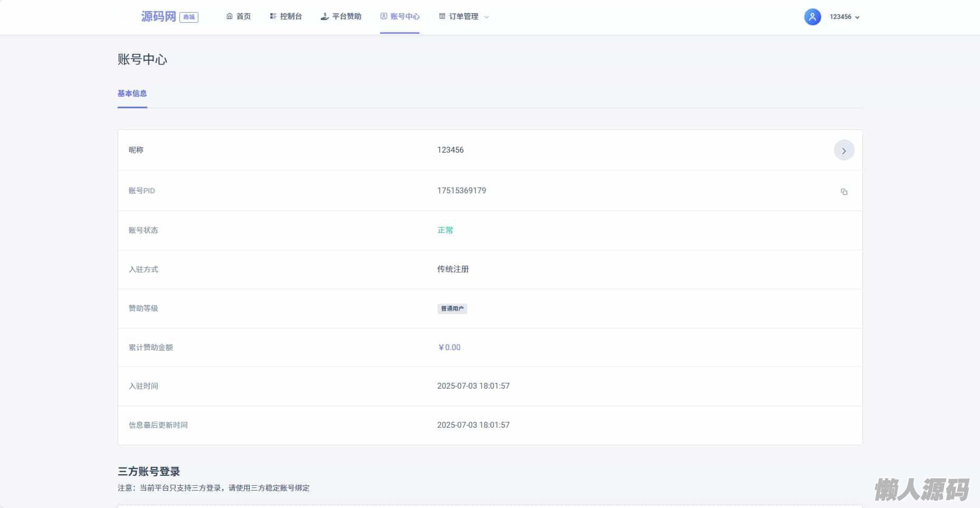Expand the 订单管理 dropdown chevron
This screenshot has width=980, height=508.
click(487, 17)
